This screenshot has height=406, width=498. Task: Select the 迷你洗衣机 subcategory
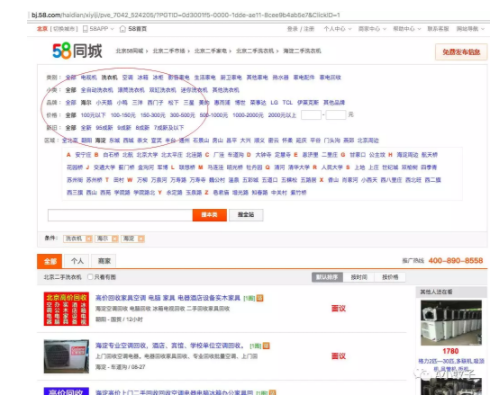194,90
